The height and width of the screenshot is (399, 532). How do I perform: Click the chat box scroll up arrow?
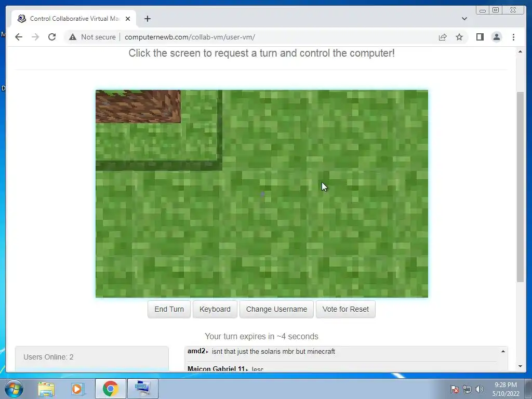[503, 351]
